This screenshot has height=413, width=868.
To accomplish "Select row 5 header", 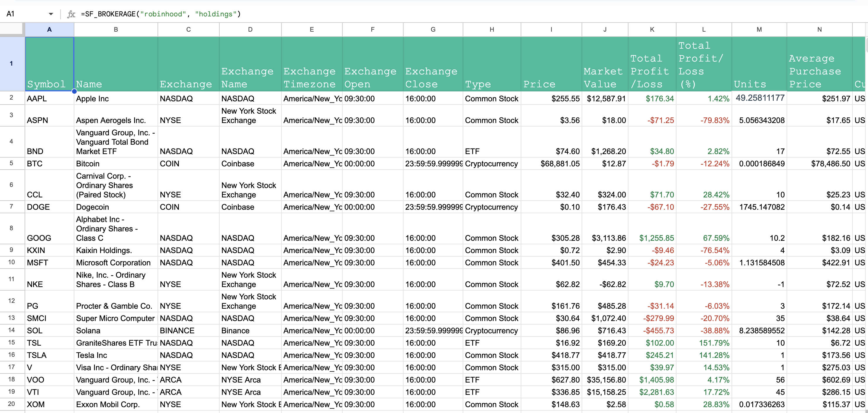I will pyautogui.click(x=12, y=163).
